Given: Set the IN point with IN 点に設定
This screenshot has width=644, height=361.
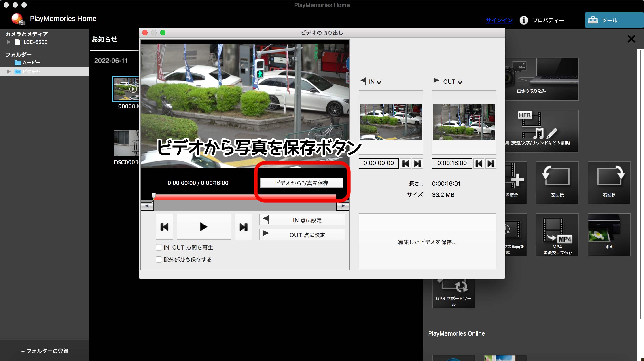Looking at the screenshot, I should pos(302,220).
